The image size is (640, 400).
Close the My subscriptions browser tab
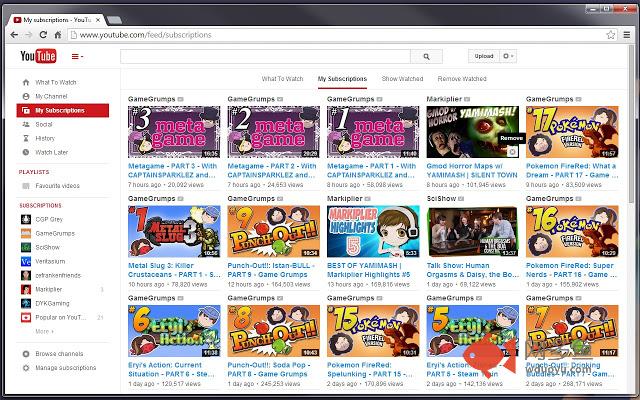[x=98, y=20]
